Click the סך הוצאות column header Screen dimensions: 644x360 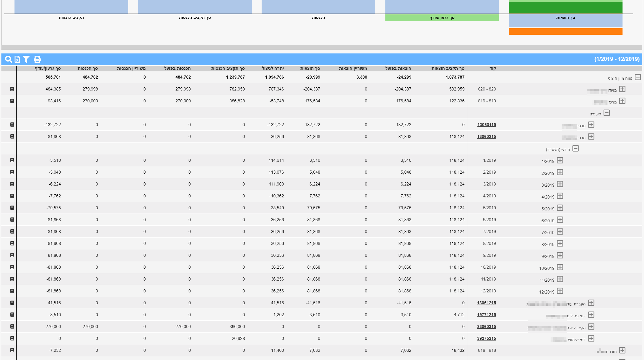(310, 68)
